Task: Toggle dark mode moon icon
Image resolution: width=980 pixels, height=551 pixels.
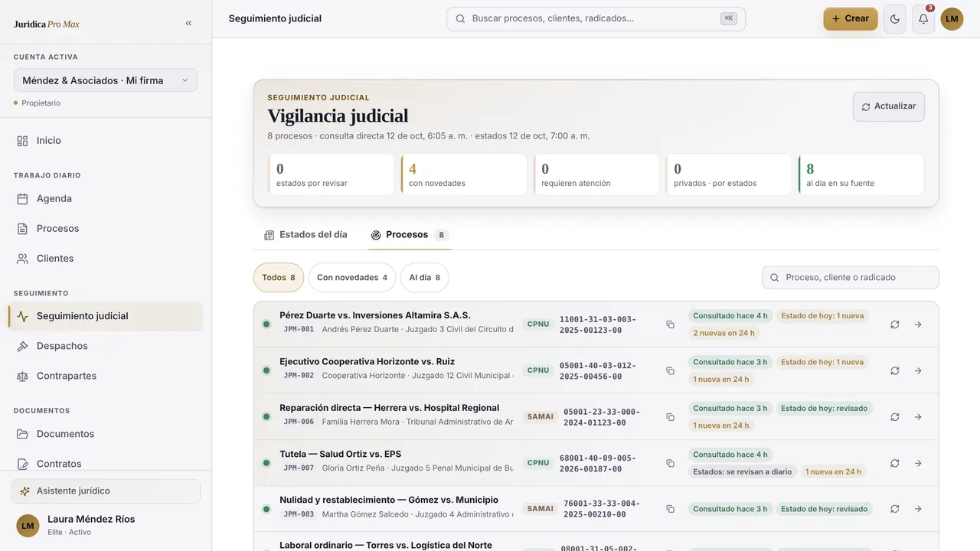Action: 895,19
